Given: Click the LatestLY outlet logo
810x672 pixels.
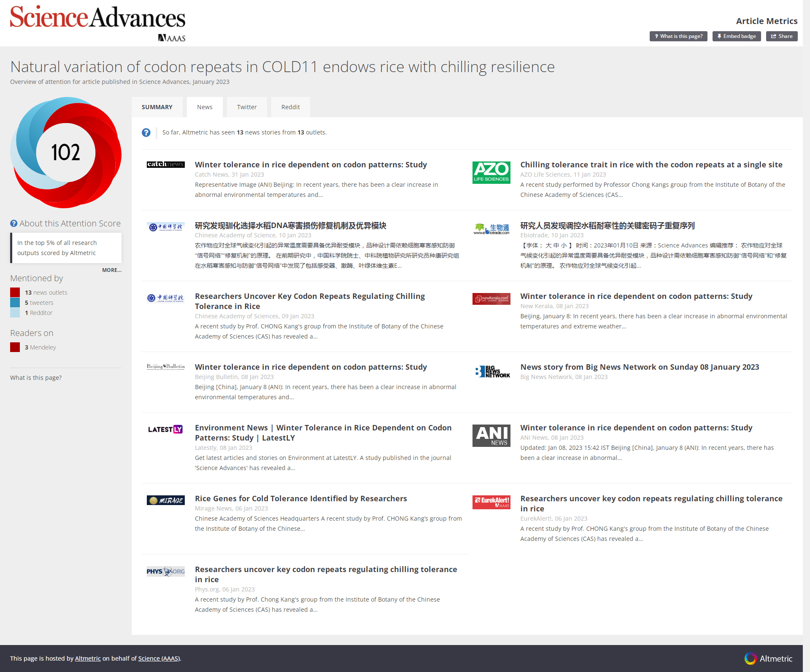Looking at the screenshot, I should (x=165, y=430).
